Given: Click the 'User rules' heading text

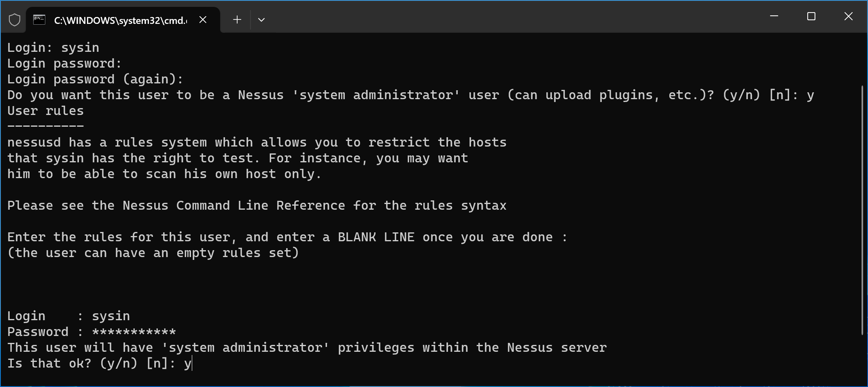Looking at the screenshot, I should click(45, 111).
